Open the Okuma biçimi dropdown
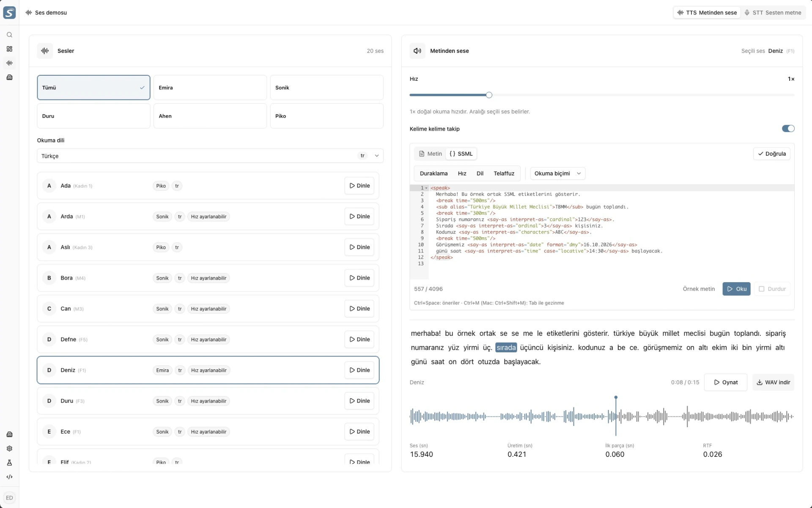 point(557,173)
